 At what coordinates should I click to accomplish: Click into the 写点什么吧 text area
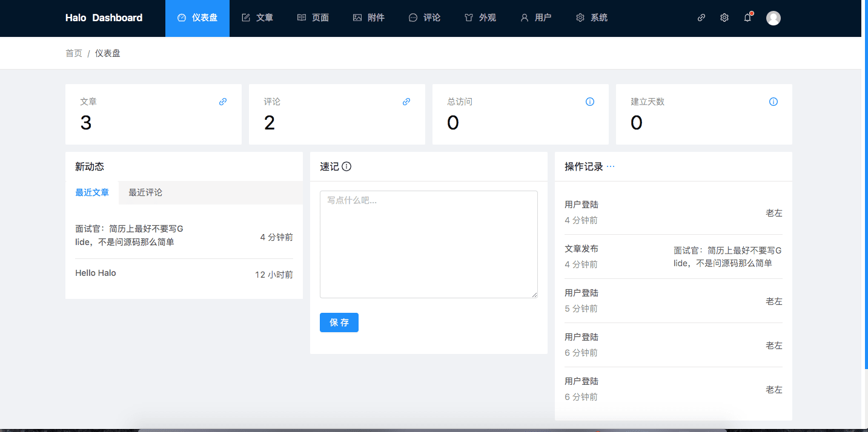point(428,244)
